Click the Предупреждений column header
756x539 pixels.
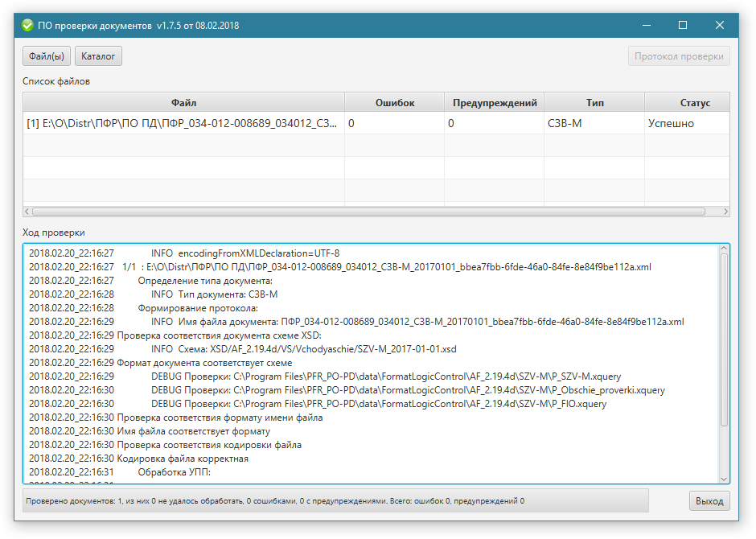(x=494, y=102)
